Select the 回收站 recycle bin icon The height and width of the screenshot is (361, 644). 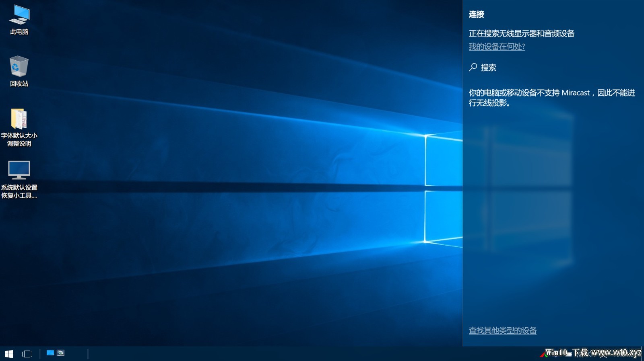19,66
